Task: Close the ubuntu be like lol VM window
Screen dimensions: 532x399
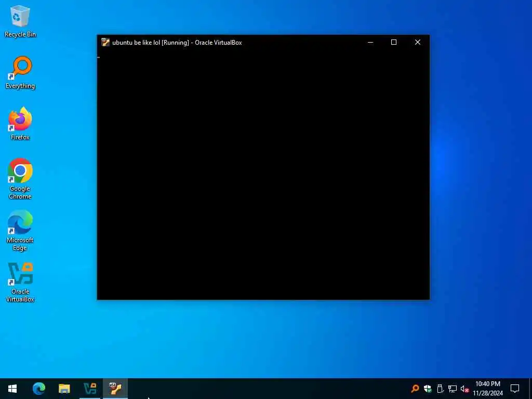Action: pyautogui.click(x=418, y=43)
